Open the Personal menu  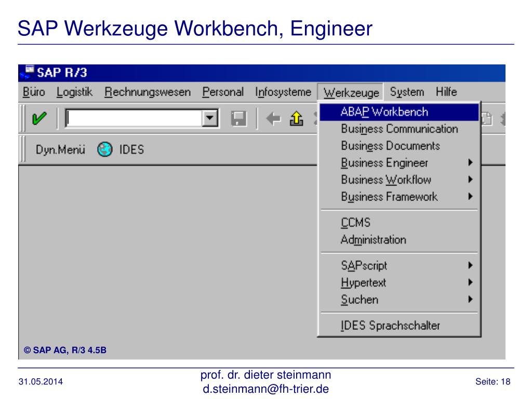(x=223, y=92)
